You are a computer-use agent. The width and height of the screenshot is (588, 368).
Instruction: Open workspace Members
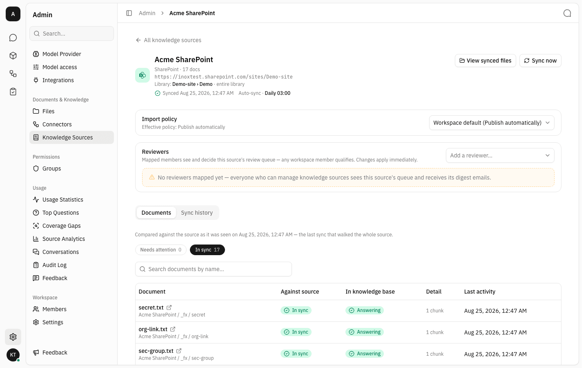coord(71,309)
